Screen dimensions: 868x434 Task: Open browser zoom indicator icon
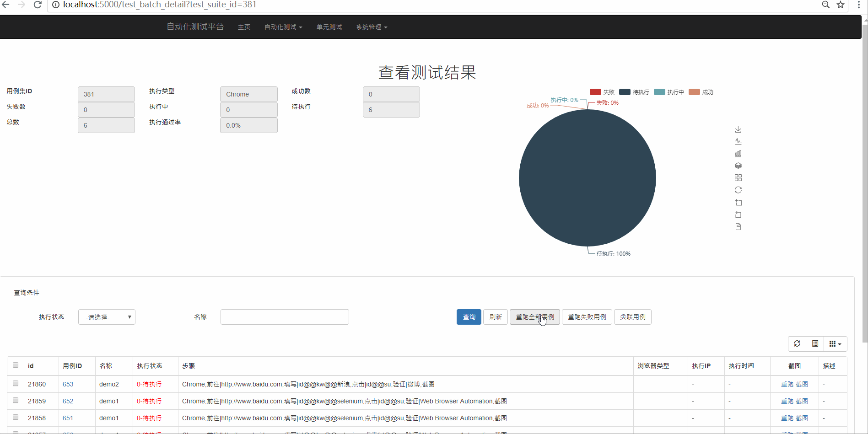click(825, 5)
